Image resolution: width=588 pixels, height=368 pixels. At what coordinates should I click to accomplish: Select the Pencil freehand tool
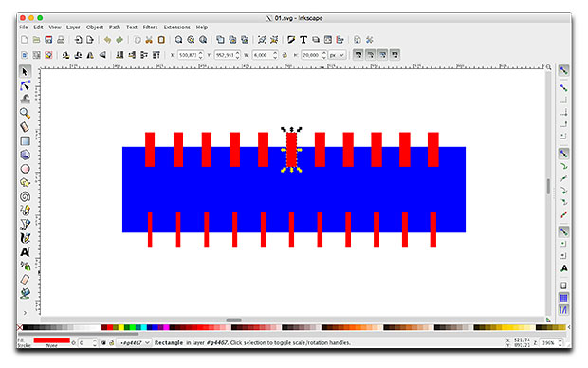(x=25, y=211)
